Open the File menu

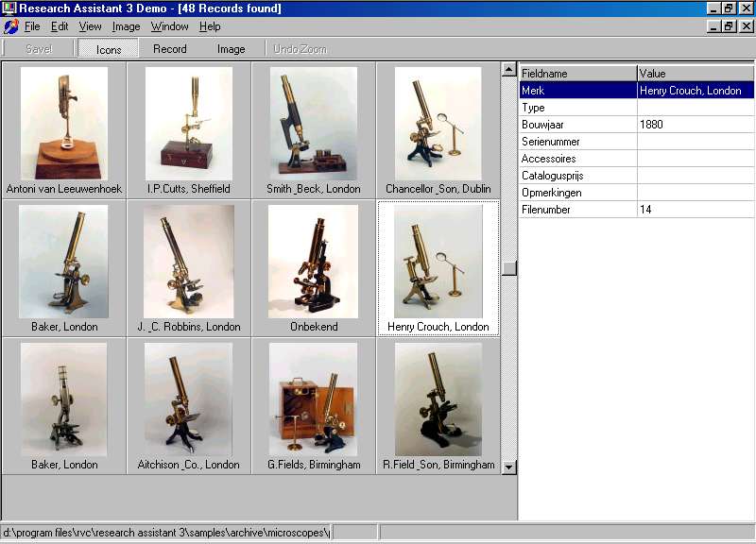(32, 26)
